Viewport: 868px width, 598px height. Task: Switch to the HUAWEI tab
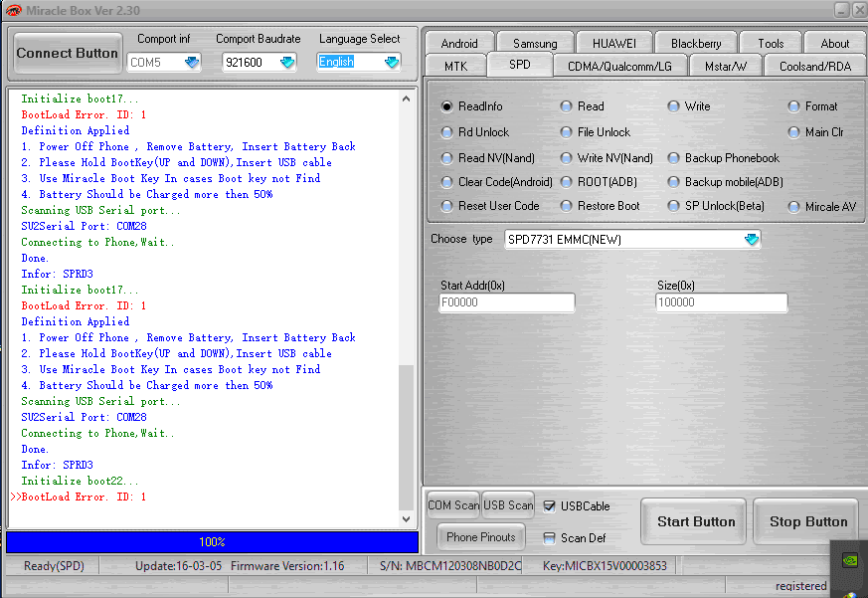pos(613,43)
